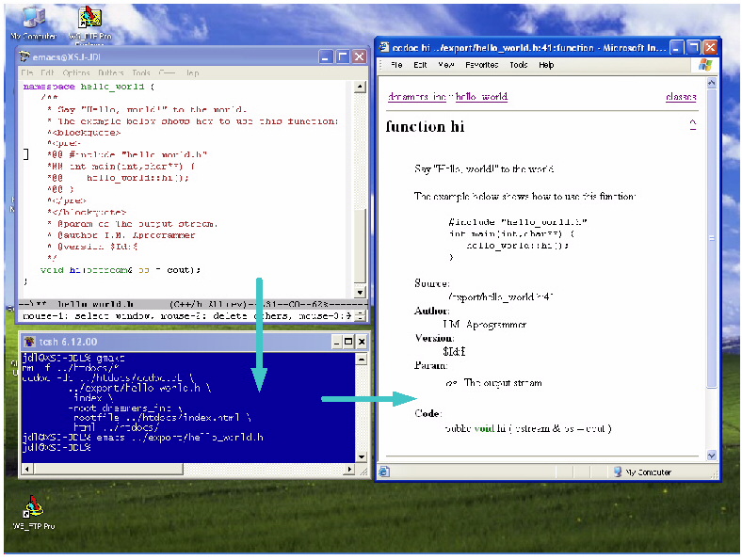Click IE page scrollbar down arrow
The image size is (742, 560).
[711, 455]
